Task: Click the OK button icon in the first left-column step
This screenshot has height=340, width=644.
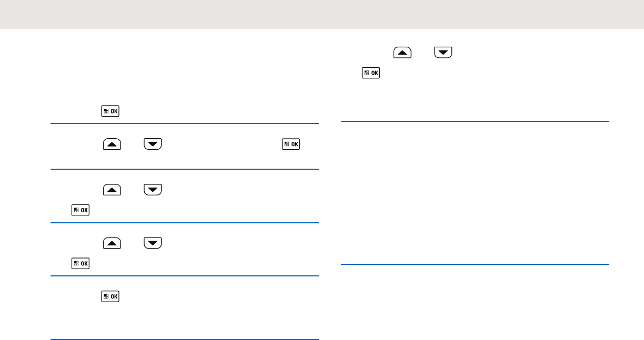Action: tap(110, 111)
